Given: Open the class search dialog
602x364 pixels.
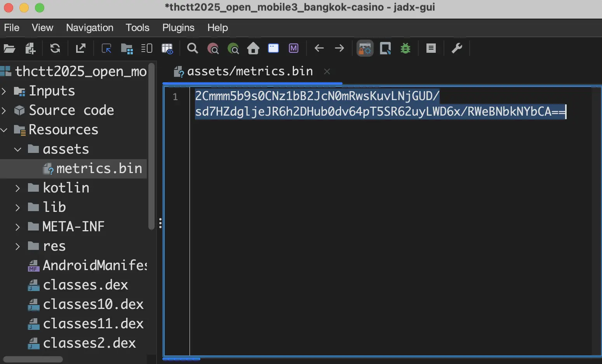Looking at the screenshot, I should coord(213,48).
